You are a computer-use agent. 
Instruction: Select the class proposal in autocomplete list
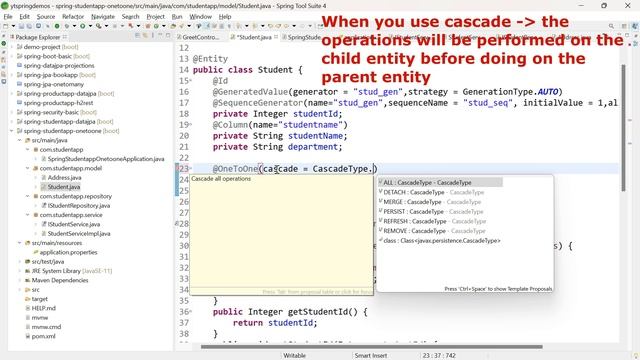click(440, 241)
